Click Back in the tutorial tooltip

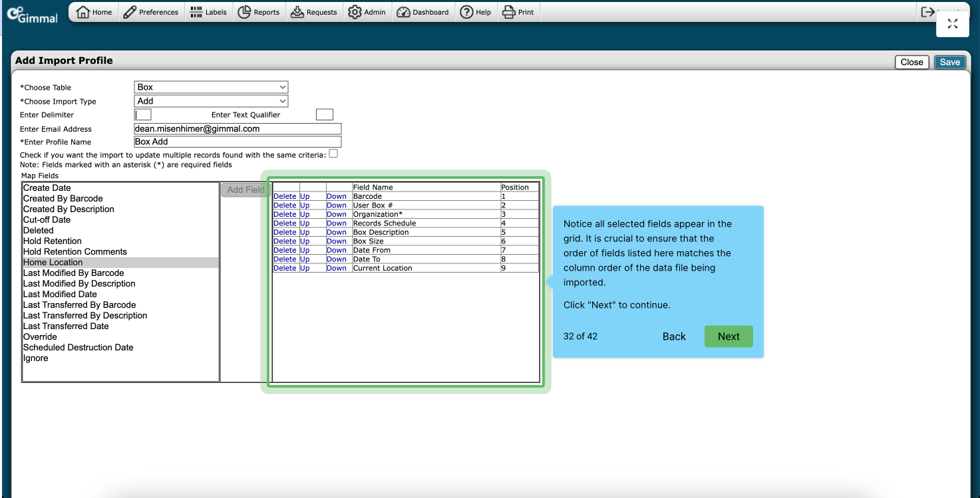(674, 336)
